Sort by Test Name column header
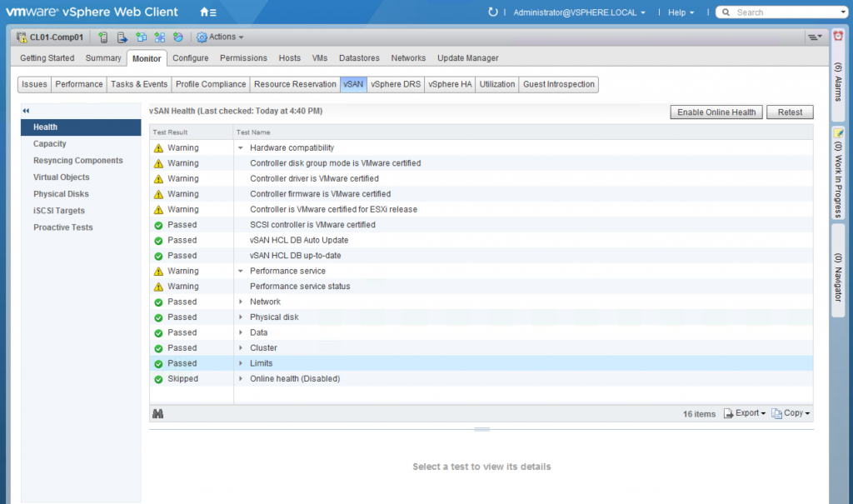 523,132
